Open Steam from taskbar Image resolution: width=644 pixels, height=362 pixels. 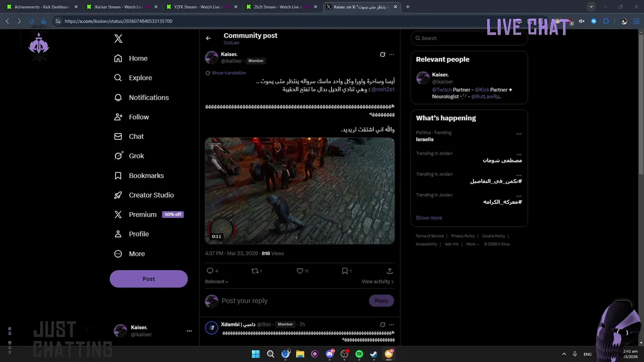374,354
